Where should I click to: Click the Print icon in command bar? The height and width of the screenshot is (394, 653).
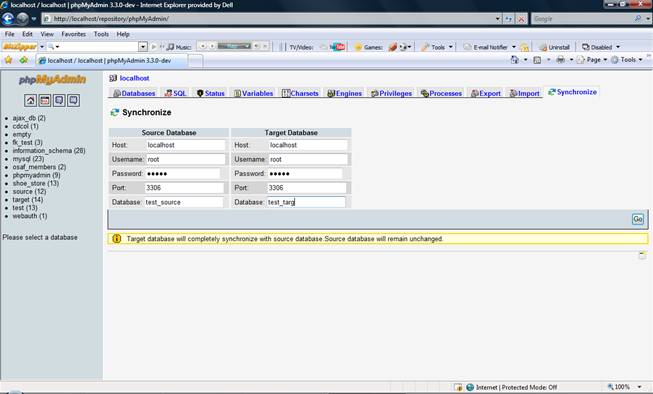coord(561,60)
